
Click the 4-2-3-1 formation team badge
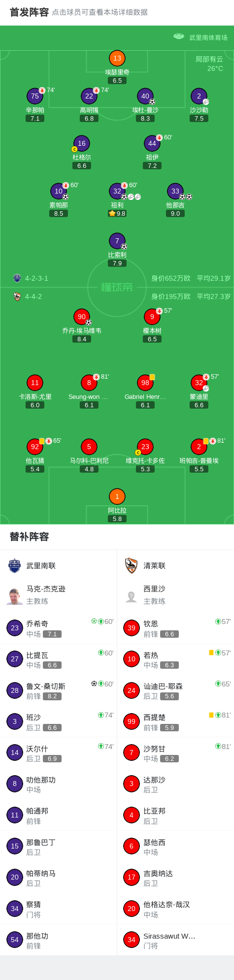point(17,278)
